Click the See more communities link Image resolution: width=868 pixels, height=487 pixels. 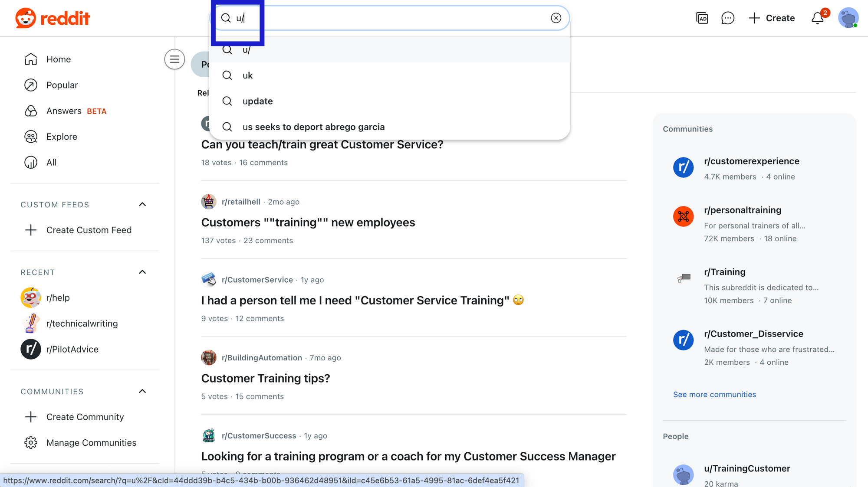click(x=714, y=394)
